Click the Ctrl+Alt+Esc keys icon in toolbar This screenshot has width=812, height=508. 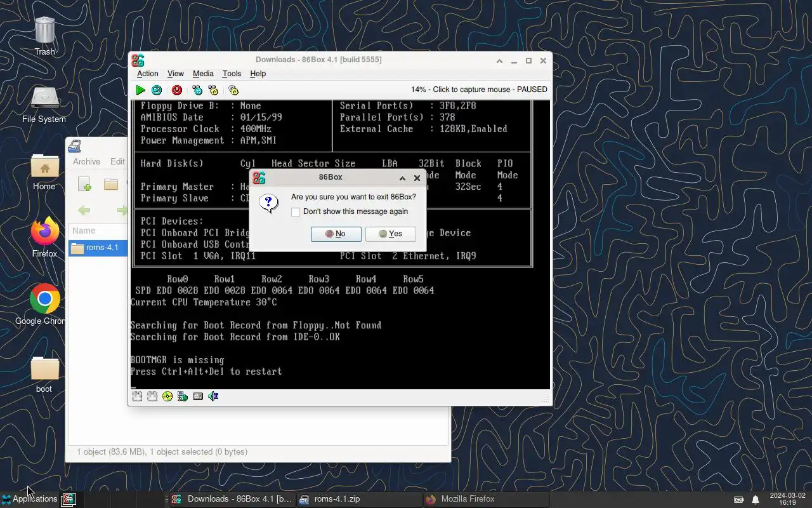click(213, 90)
